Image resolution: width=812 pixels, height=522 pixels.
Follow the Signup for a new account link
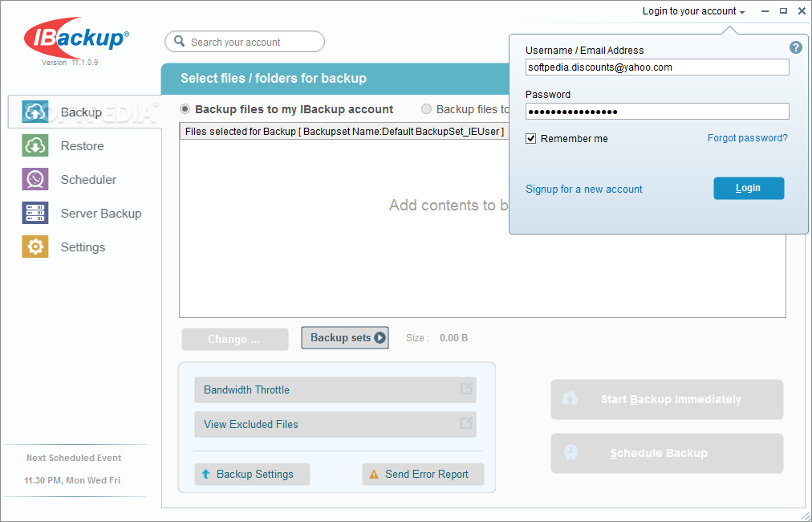click(584, 190)
